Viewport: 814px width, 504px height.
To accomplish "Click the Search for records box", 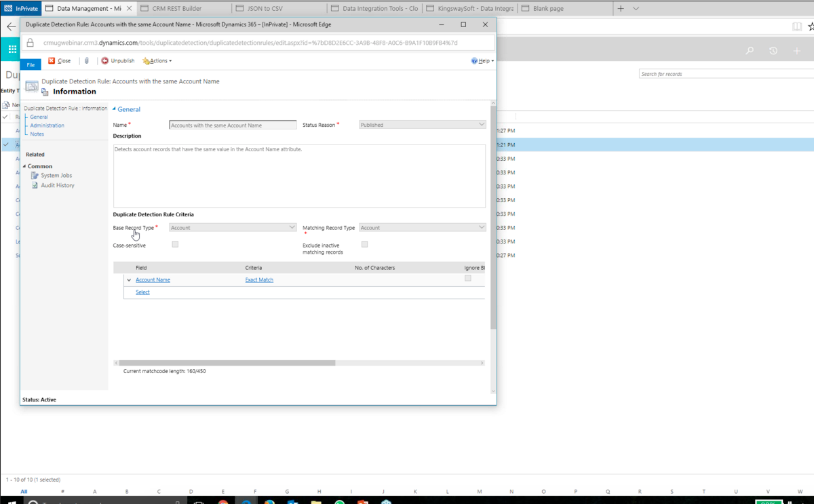I will point(726,74).
